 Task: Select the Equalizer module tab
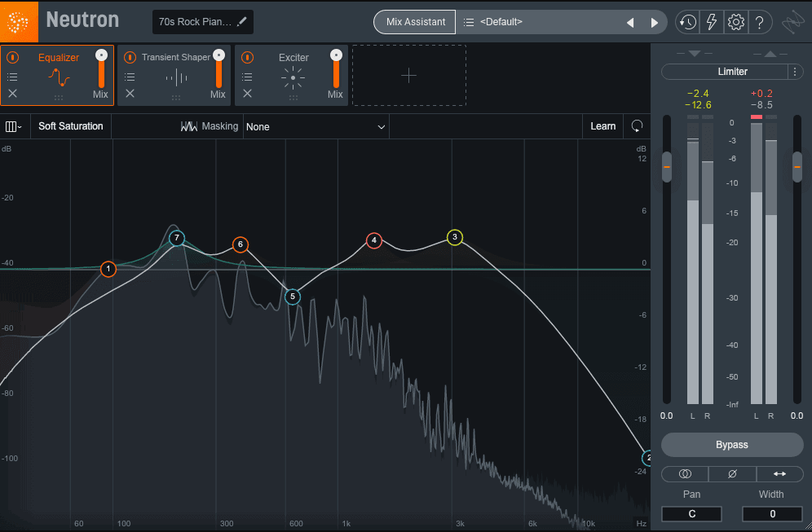58,76
